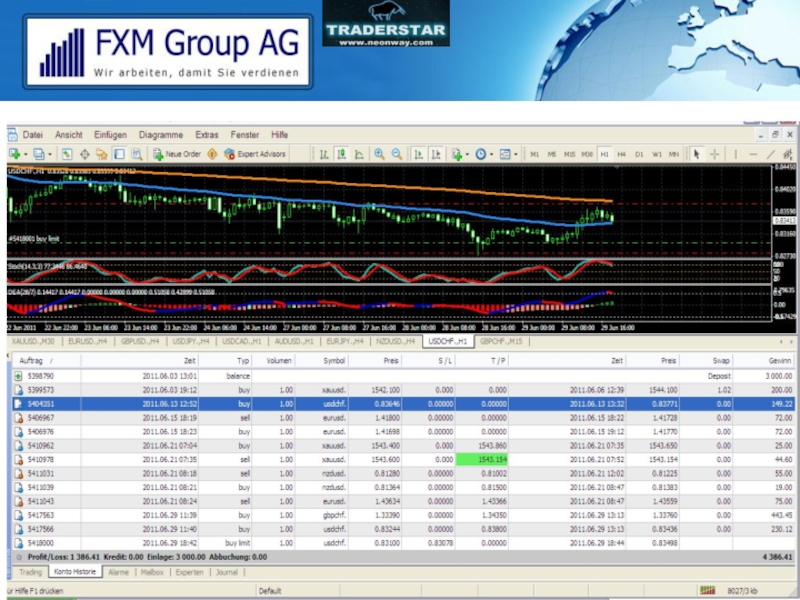800x600 pixels.
Task: Open the Einfügen menu
Action: pyautogui.click(x=110, y=135)
